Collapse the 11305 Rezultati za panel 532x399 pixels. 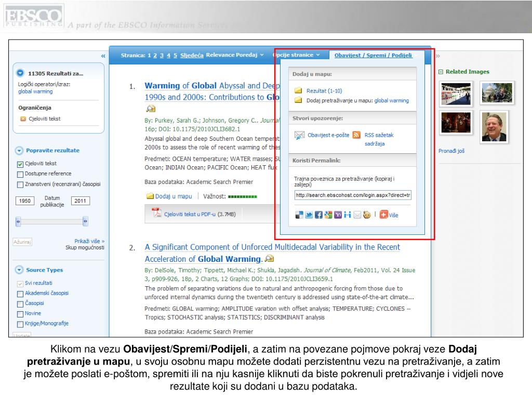(20, 73)
